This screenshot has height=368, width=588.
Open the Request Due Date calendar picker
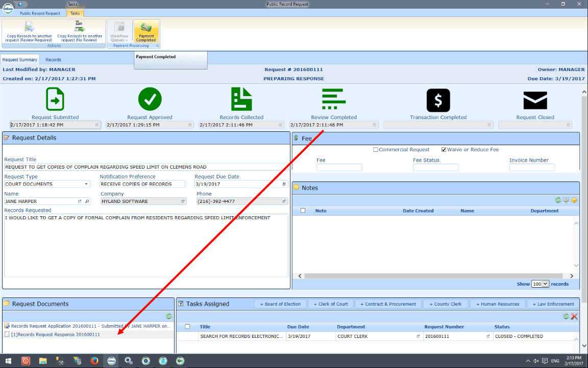pyautogui.click(x=284, y=184)
